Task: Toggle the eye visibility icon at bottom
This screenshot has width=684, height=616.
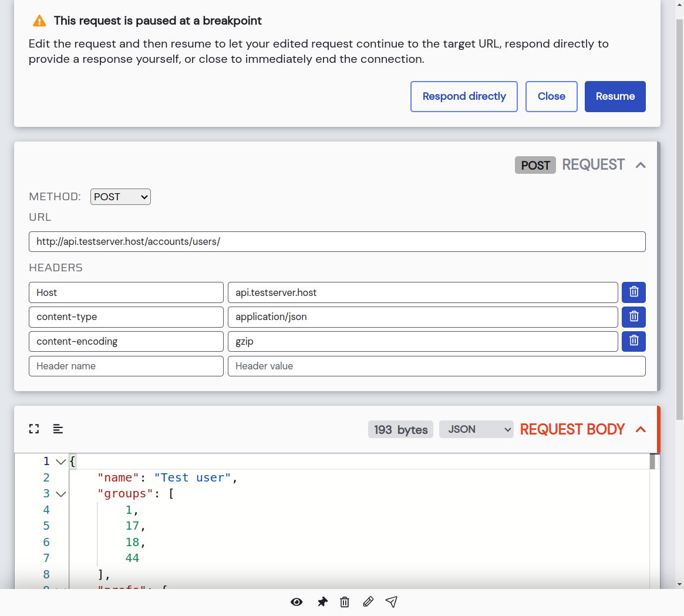Action: pyautogui.click(x=296, y=602)
